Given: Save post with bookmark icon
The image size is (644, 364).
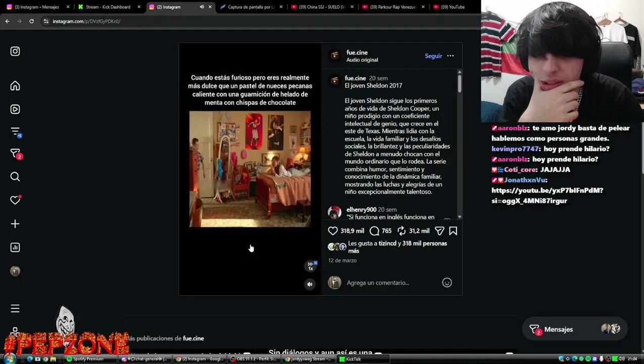Looking at the screenshot, I should tap(453, 231).
